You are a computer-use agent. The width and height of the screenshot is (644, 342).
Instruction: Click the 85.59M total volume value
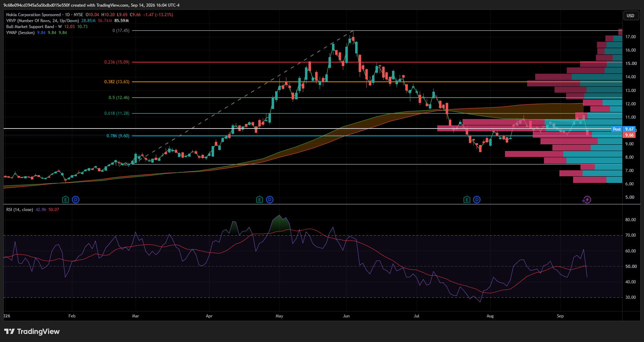click(x=121, y=21)
